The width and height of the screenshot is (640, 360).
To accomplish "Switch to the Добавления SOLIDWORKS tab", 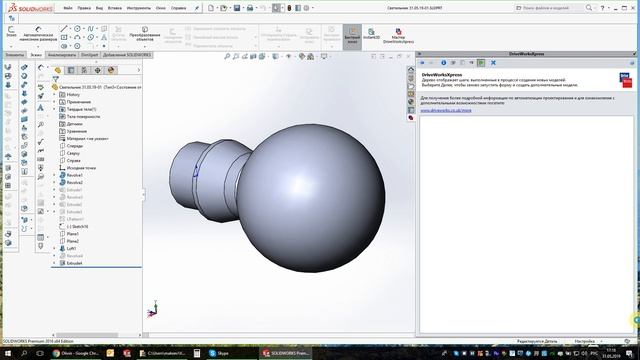I will [x=127, y=55].
